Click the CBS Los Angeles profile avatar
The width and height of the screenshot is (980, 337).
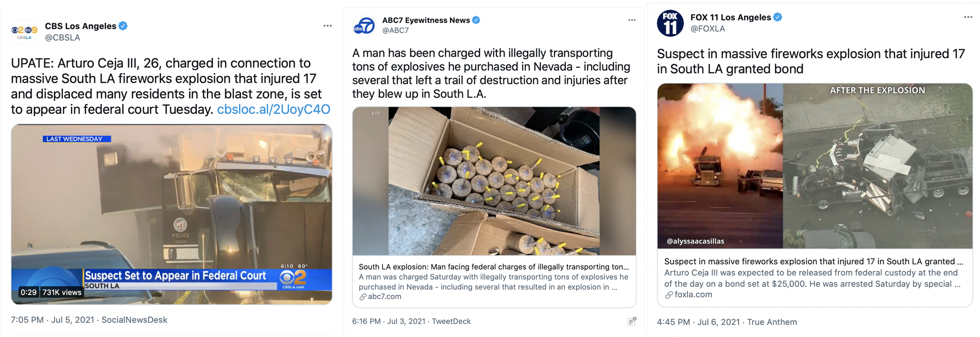tap(24, 31)
